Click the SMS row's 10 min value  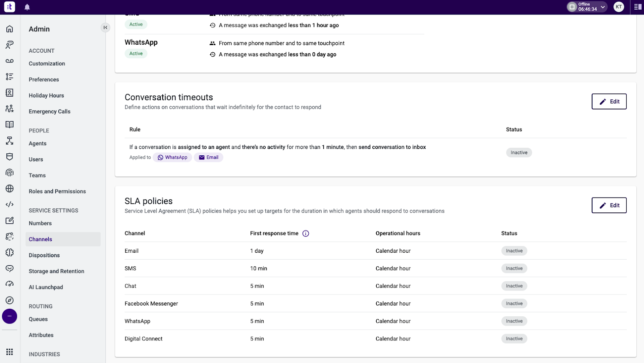(x=258, y=268)
